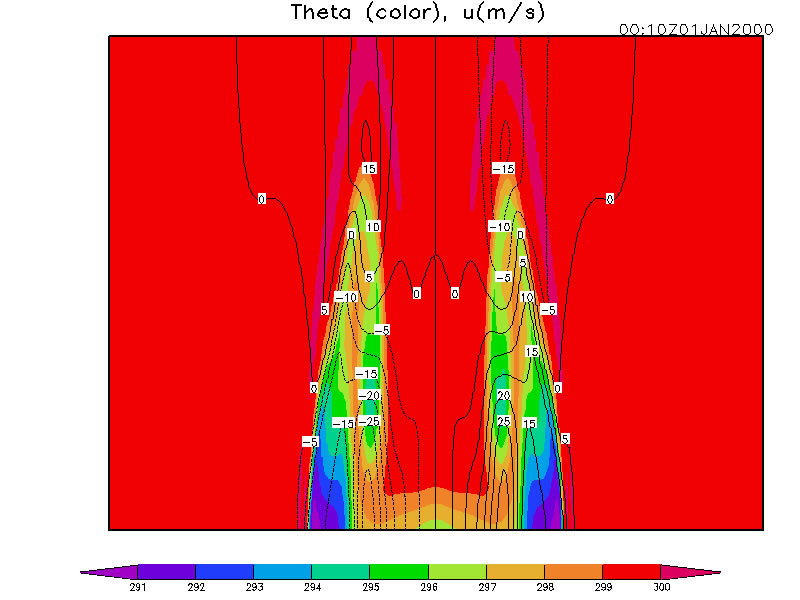Click the colorbar tick label 296
This screenshot has height=600, width=800.
click(x=429, y=587)
